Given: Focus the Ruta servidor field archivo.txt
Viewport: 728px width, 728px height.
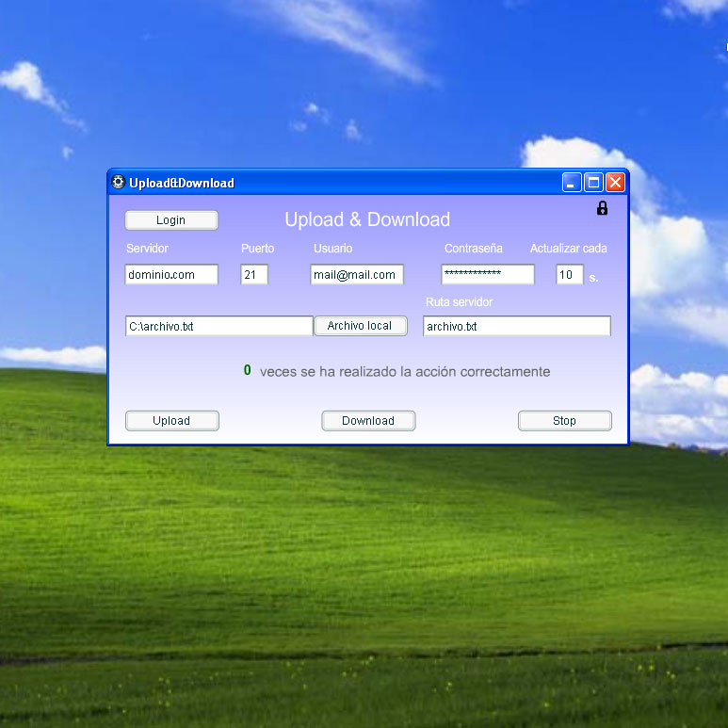Looking at the screenshot, I should point(516,326).
